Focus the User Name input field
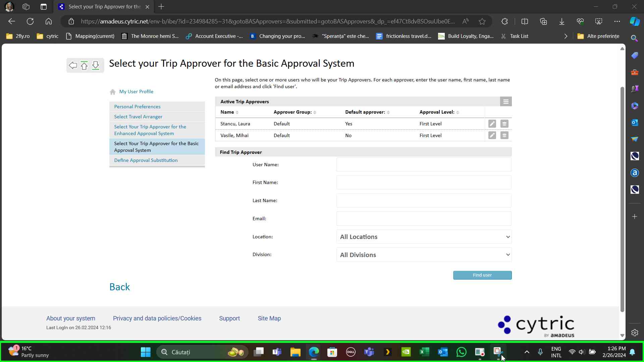 (424, 165)
